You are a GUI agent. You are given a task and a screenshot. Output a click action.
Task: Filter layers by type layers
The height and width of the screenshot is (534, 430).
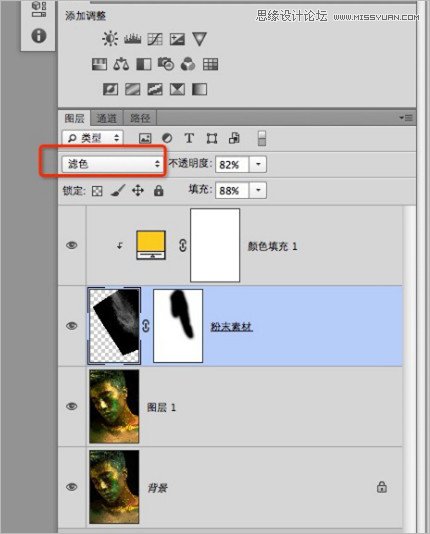(189, 138)
